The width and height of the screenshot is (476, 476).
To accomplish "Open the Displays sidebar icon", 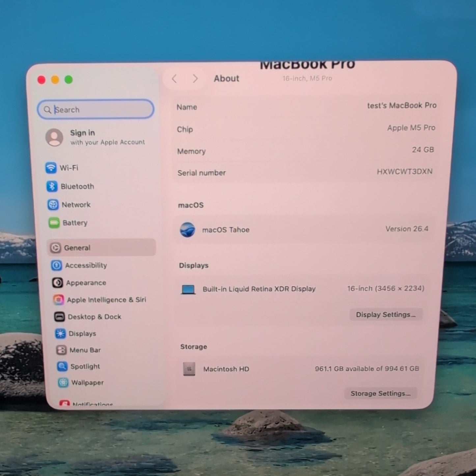I will 61,334.
